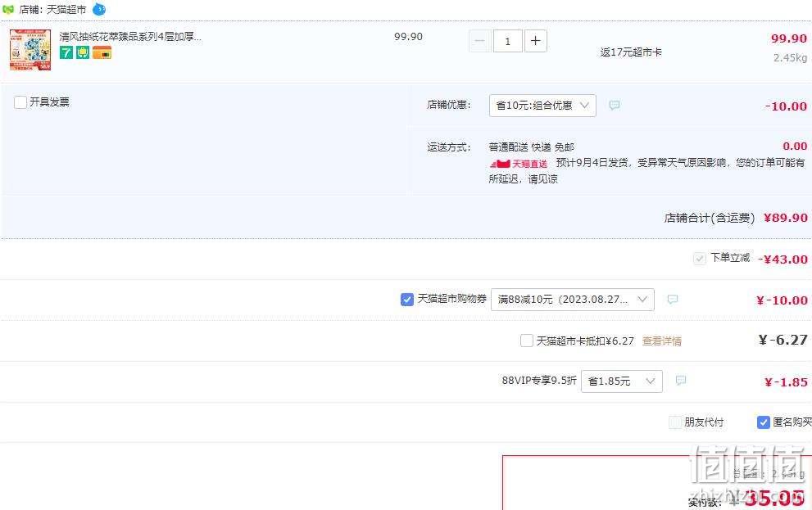Click the 88VIP专享9.5折 label

tap(538, 381)
